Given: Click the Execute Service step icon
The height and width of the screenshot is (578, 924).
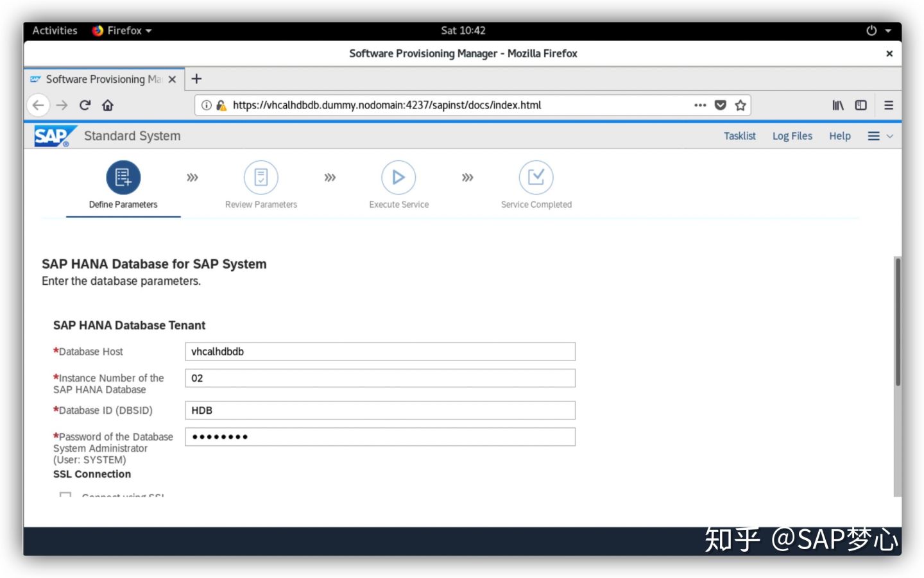Looking at the screenshot, I should [x=398, y=177].
